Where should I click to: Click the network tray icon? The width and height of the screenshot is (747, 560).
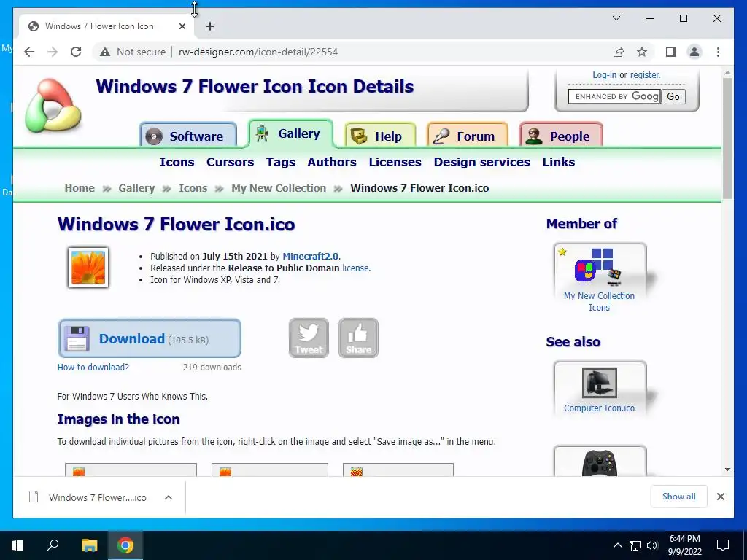(x=635, y=545)
